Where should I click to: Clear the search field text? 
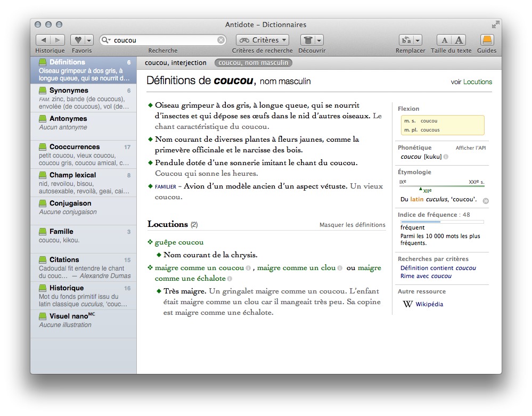click(221, 40)
